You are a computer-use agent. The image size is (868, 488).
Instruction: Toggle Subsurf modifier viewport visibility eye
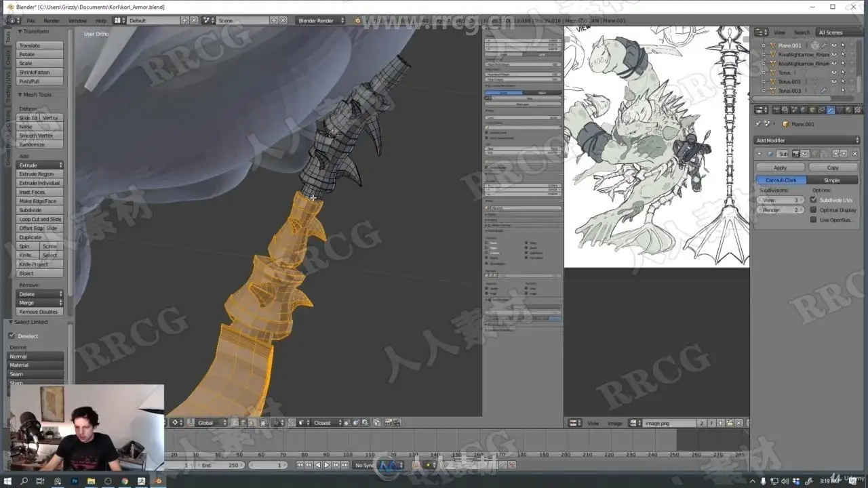point(804,154)
